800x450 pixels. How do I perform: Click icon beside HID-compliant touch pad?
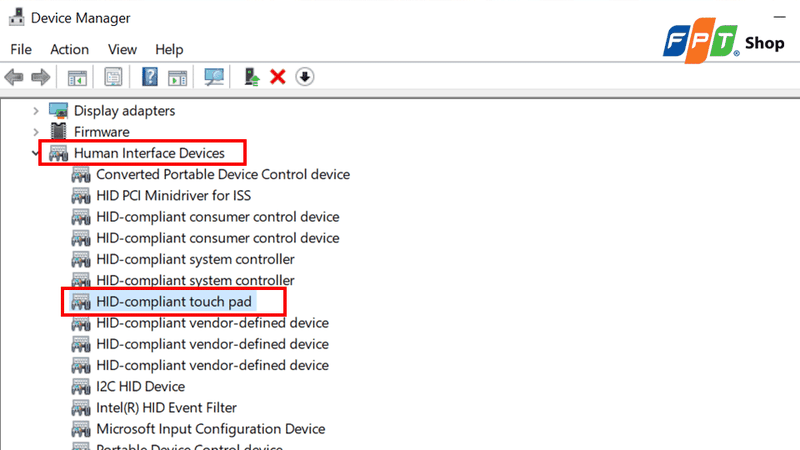(81, 302)
